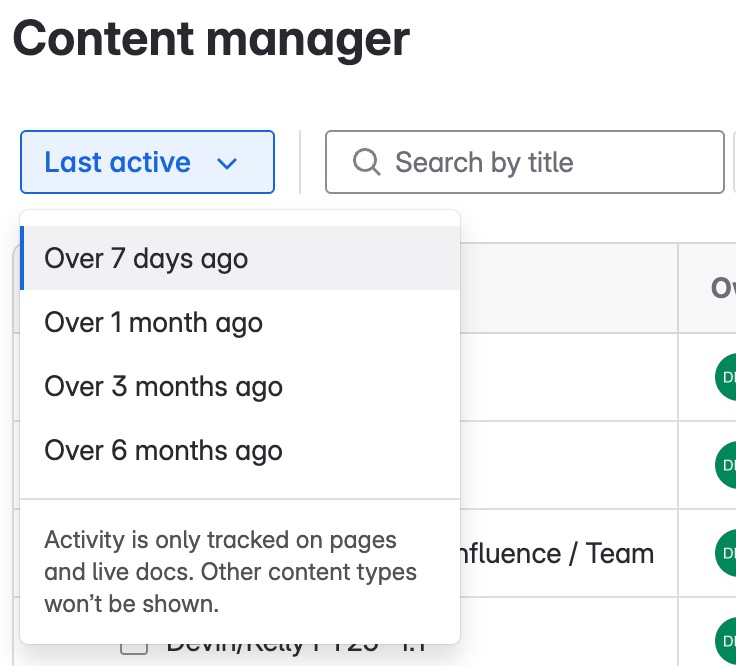736x666 pixels.
Task: Focus the Search by title field
Action: pyautogui.click(x=524, y=162)
